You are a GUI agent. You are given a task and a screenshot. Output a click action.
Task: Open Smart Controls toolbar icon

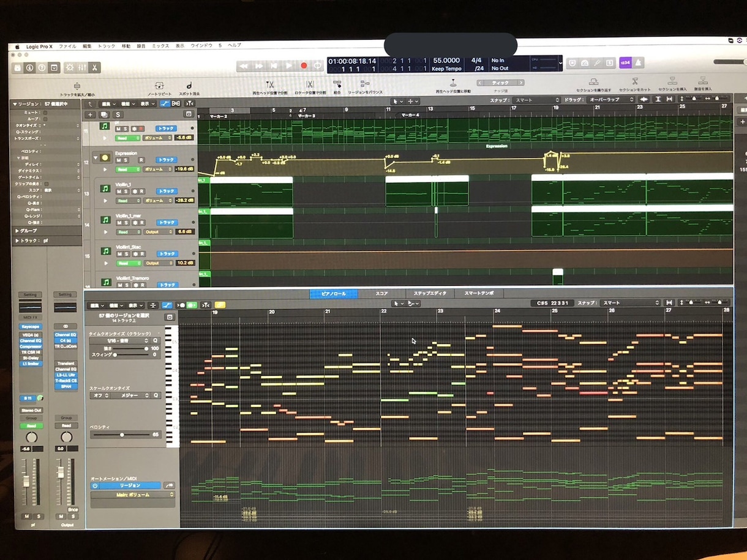point(69,67)
